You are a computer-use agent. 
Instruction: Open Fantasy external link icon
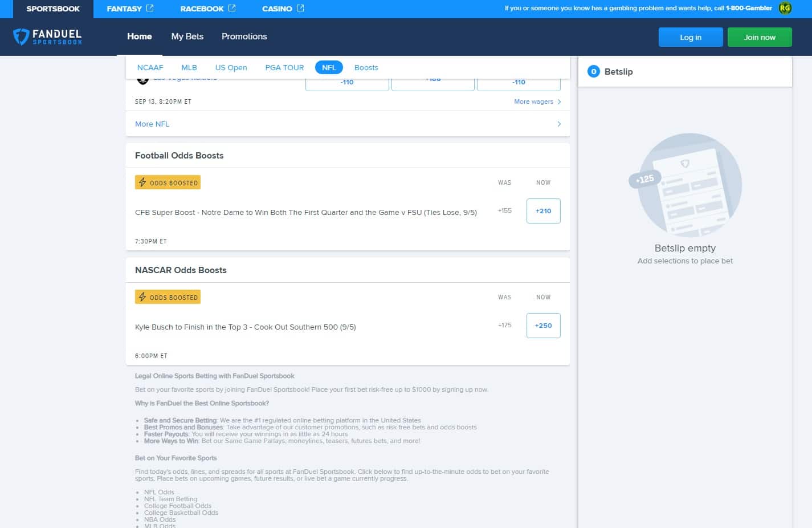150,8
